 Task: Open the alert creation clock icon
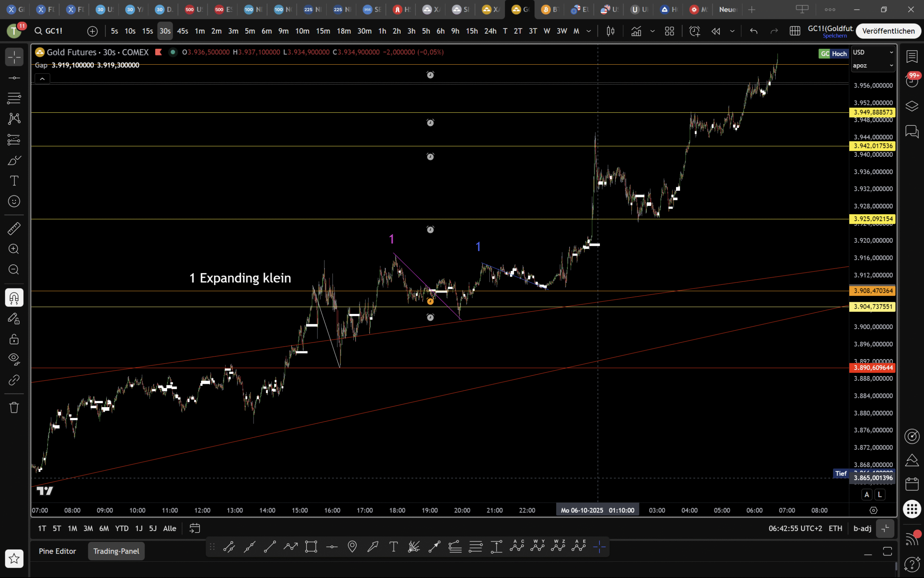694,31
